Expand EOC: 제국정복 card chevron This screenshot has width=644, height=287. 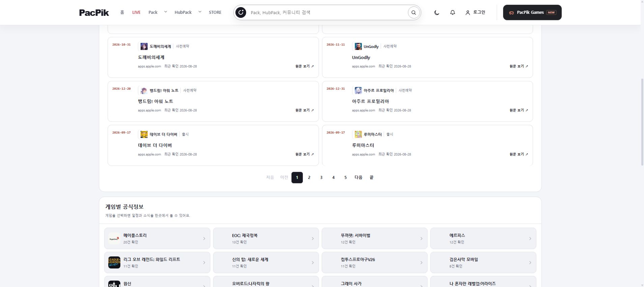pos(313,238)
